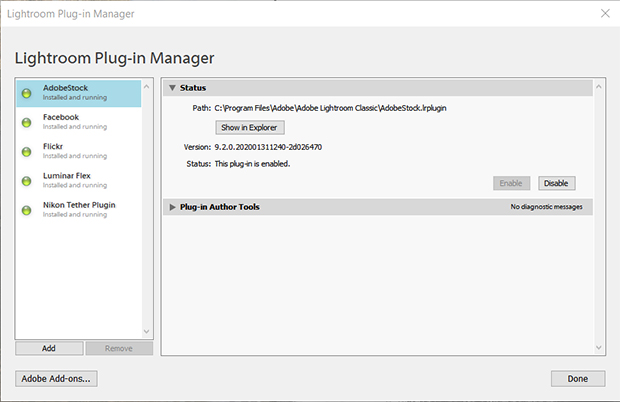
Task: Click 'No diagnostic messages' text
Action: pos(546,207)
